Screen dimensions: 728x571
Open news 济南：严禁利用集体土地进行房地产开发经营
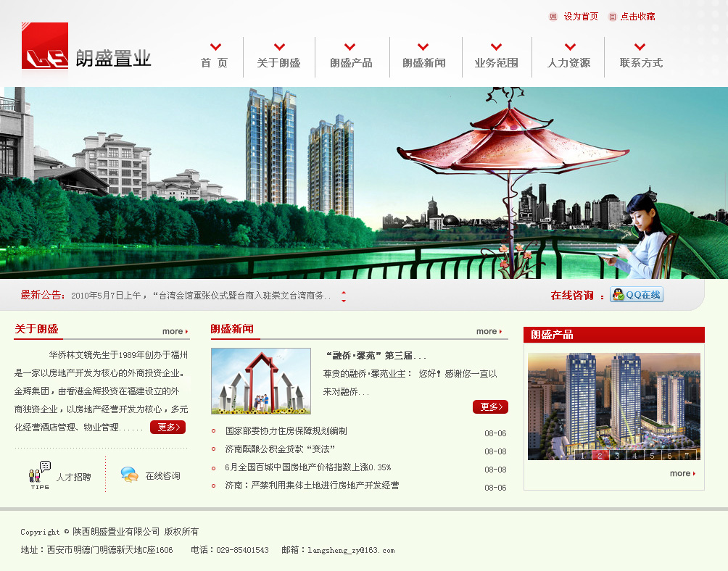312,485
